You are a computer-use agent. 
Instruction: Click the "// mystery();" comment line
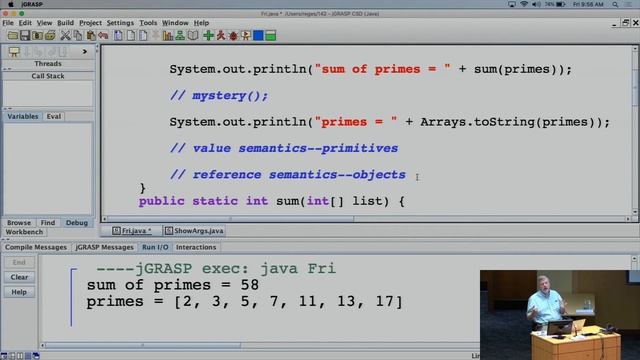coord(219,96)
